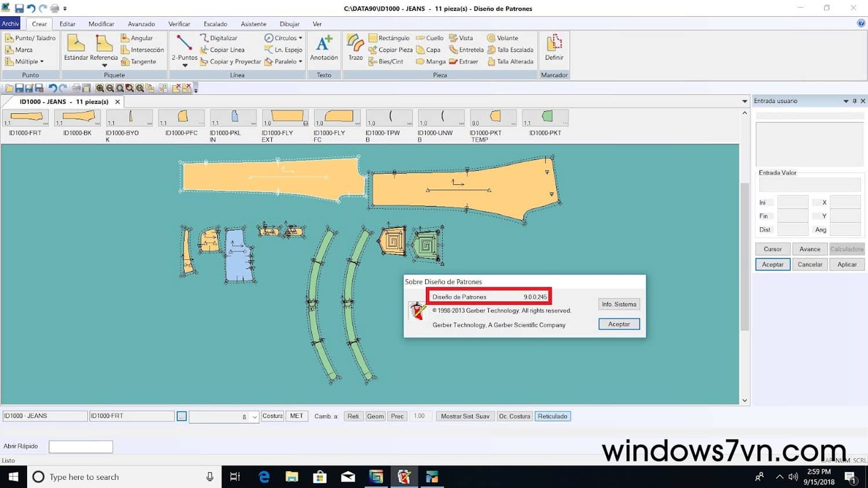The width and height of the screenshot is (868, 488).
Task: Click the zoom in magnifier icon
Action: [100, 88]
